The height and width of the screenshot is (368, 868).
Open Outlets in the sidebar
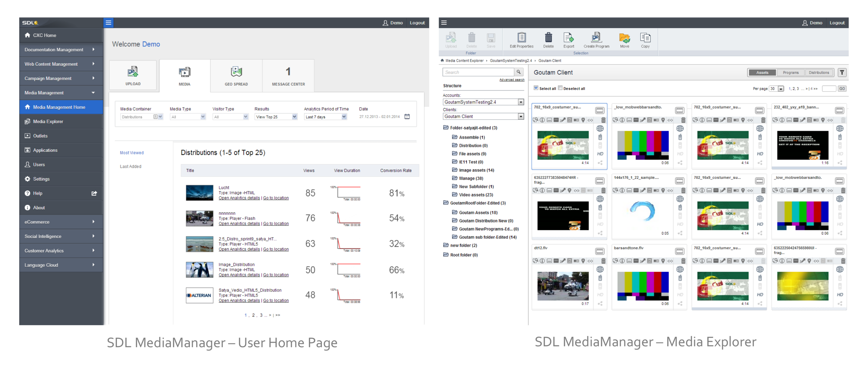coord(61,136)
